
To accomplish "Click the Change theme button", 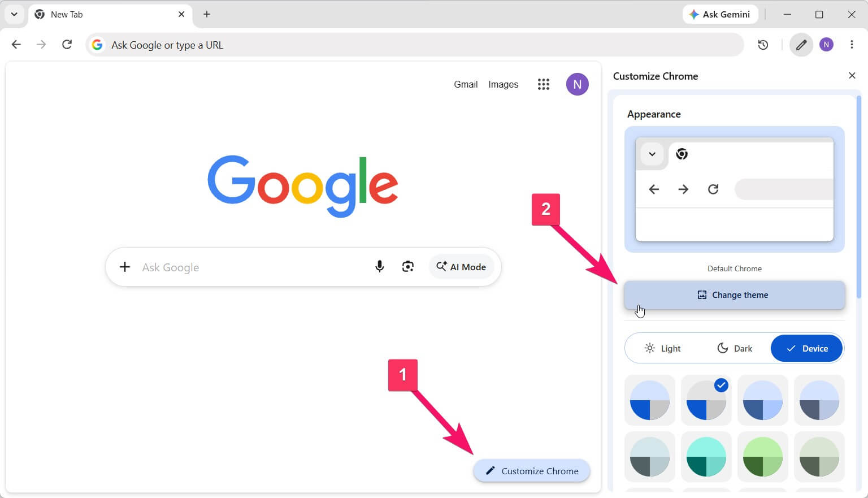I will click(735, 295).
